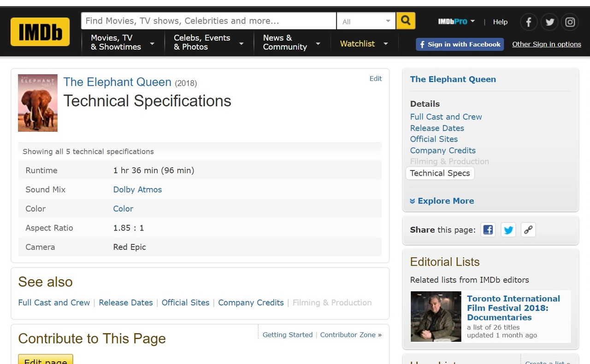Open the IMDbPro dropdown
Viewport: 590px width, 364px height.
point(456,21)
